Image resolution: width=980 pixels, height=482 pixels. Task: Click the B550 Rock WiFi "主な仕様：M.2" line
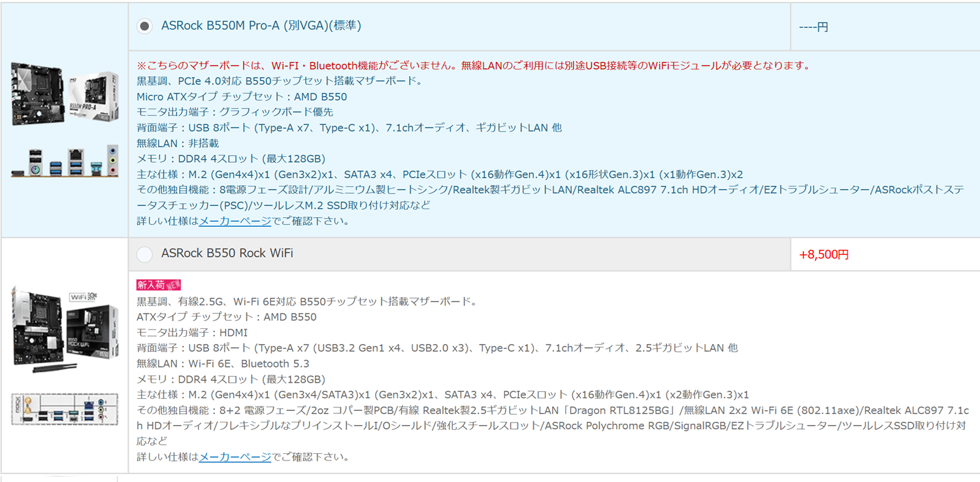pyautogui.click(x=443, y=395)
